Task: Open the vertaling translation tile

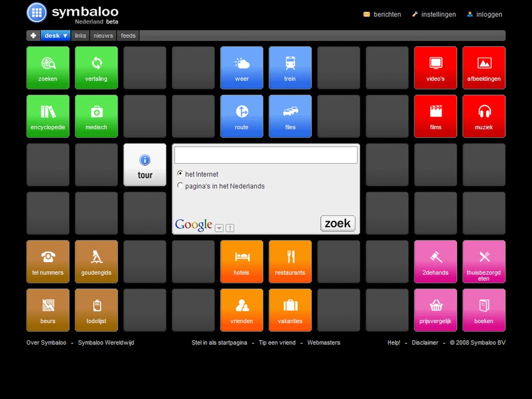Action: pos(96,68)
